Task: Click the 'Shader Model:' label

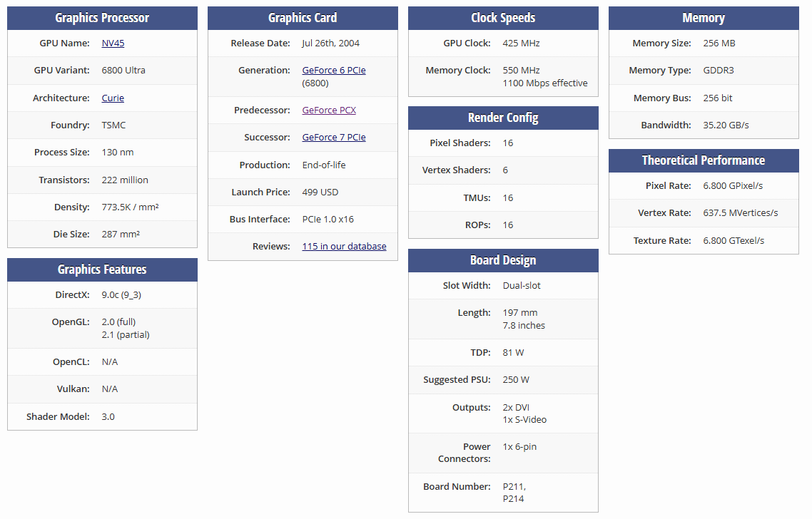Action: pos(58,417)
